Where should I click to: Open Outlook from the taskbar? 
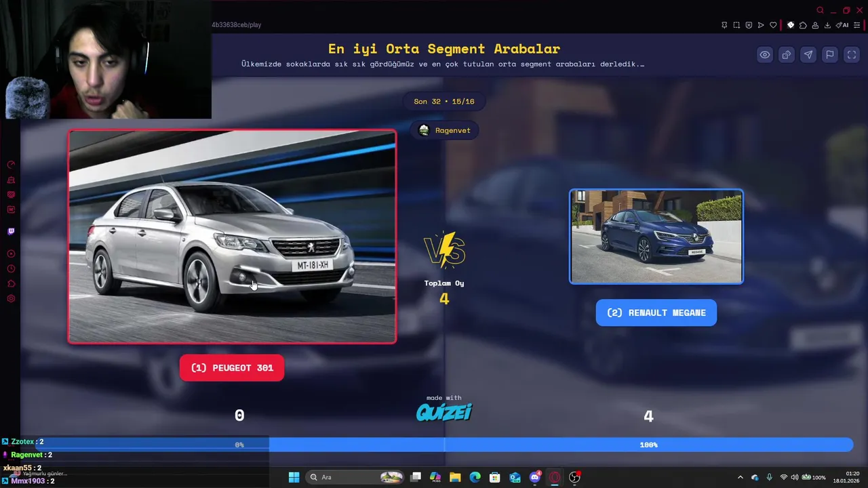(x=515, y=477)
